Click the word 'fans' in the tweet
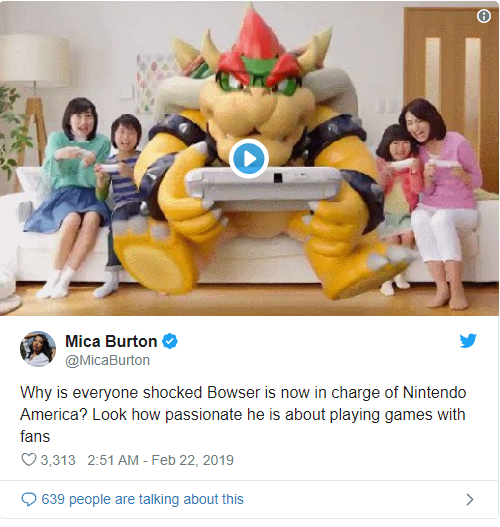500x527 pixels. click(35, 437)
